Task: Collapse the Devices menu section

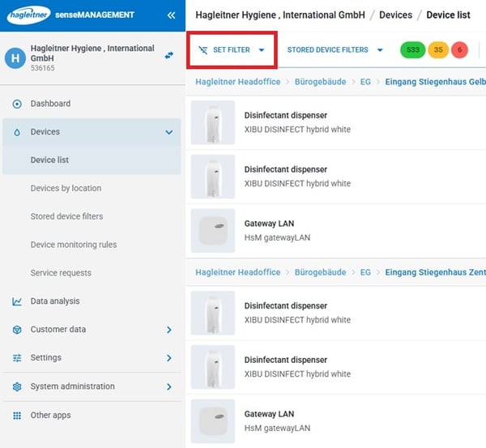Action: coord(168,132)
